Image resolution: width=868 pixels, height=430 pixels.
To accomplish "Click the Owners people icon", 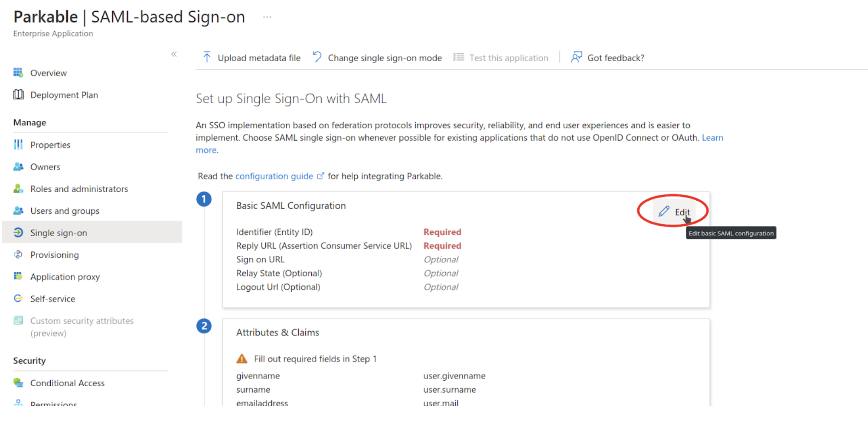I will [18, 166].
